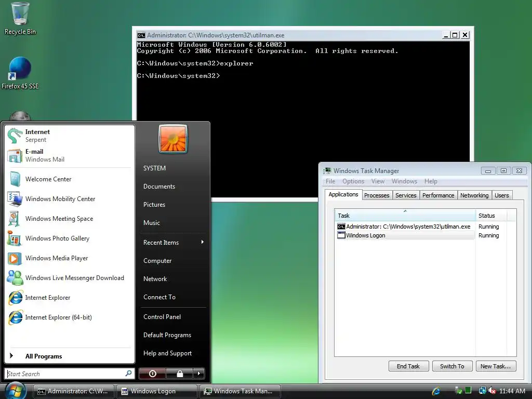Expand shutdown options arrow
The width and height of the screenshot is (532, 399).
pos(199,374)
